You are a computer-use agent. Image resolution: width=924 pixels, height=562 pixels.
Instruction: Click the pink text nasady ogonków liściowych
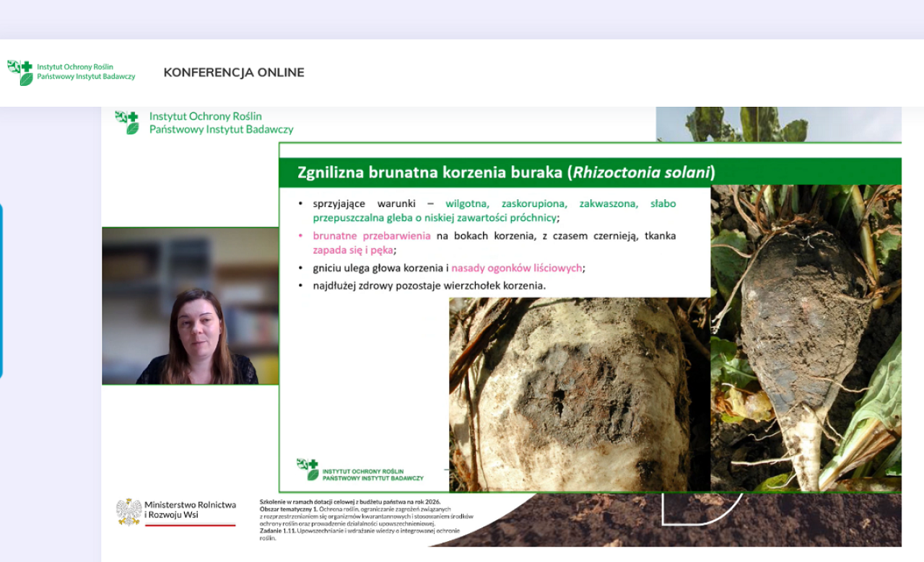tap(517, 268)
